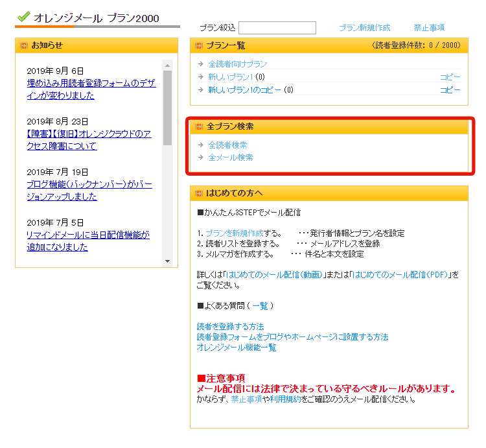Click the 2019年 7月 5日 news date

pos(55,222)
